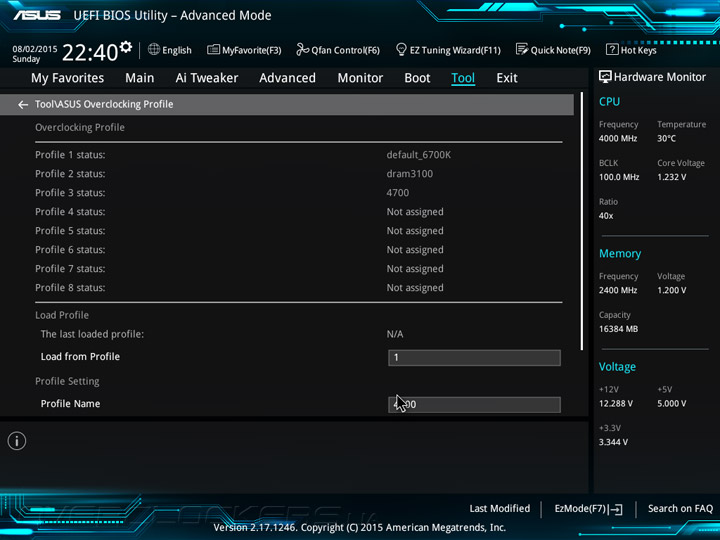
Task: Select English language option
Action: 177,50
